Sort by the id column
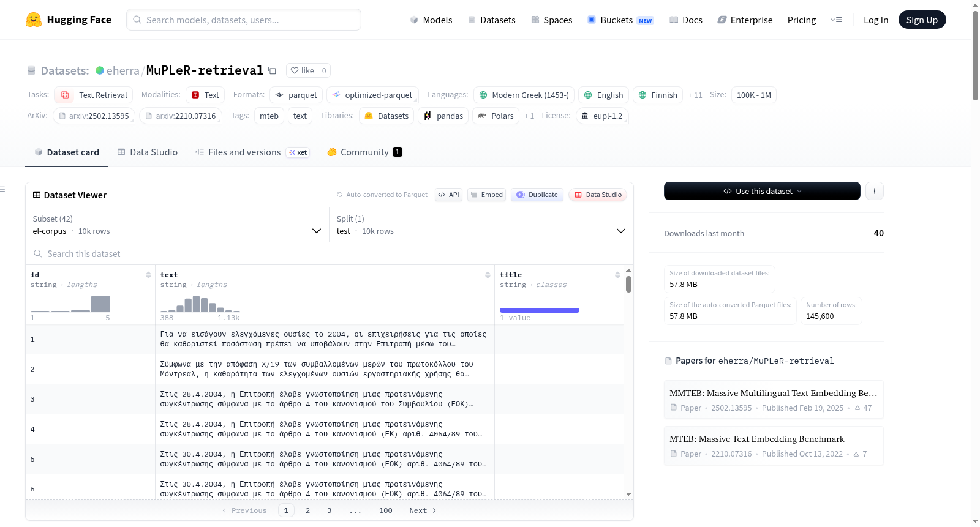The height and width of the screenshot is (527, 980). coord(148,275)
